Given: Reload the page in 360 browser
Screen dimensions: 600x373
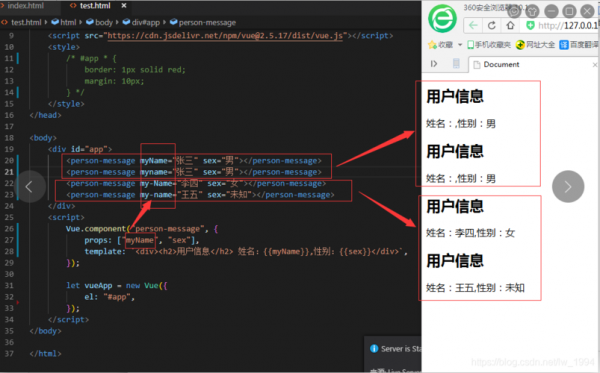Looking at the screenshot, I should (x=492, y=26).
